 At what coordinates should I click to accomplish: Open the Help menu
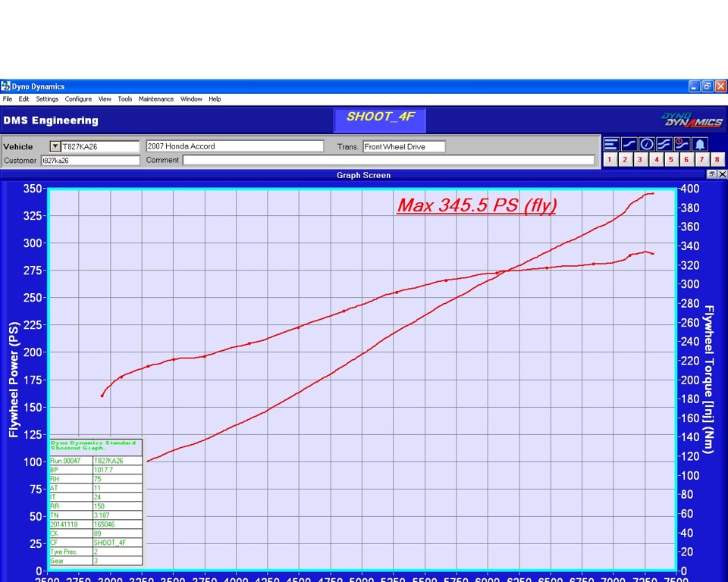click(215, 99)
